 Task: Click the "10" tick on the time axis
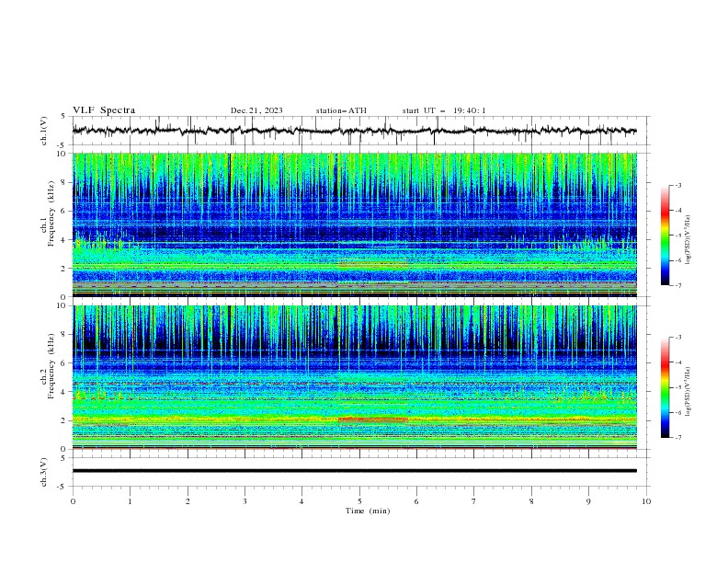point(646,501)
